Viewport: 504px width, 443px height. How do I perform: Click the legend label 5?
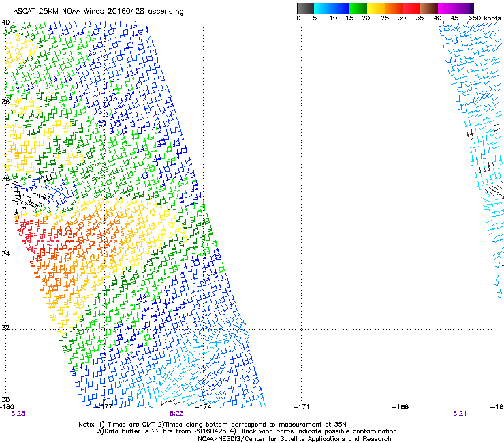(x=315, y=18)
